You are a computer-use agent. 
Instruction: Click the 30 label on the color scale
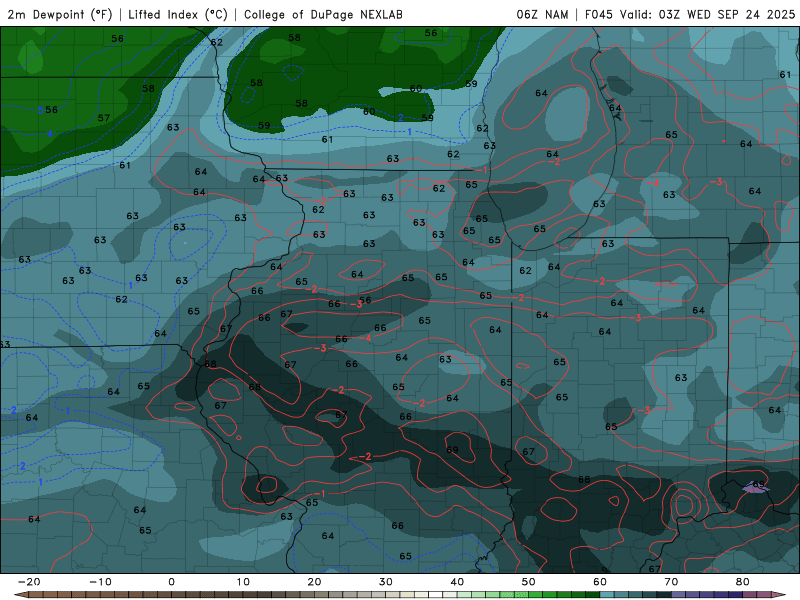386,582
